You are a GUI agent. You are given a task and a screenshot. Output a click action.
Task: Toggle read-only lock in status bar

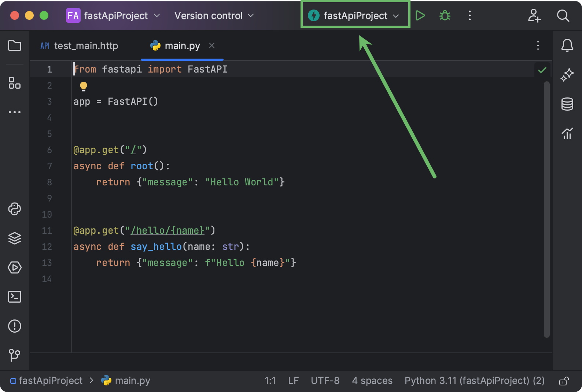[x=564, y=381]
